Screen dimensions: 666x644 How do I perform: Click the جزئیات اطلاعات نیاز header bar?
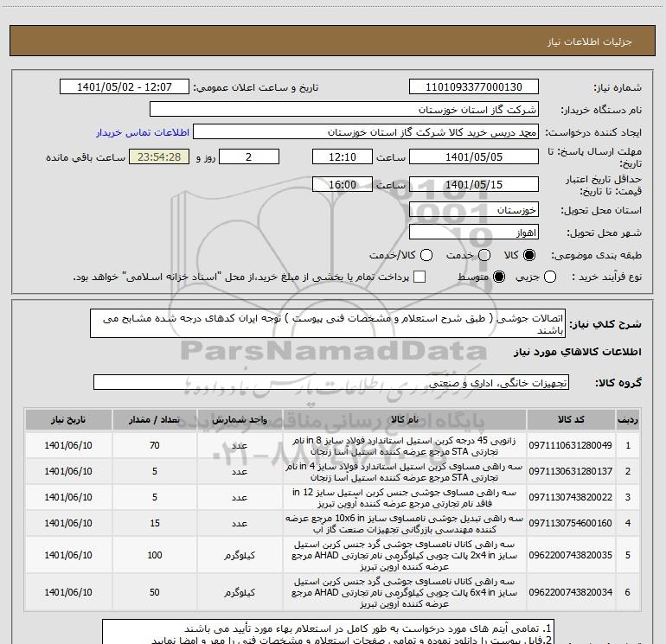point(333,41)
